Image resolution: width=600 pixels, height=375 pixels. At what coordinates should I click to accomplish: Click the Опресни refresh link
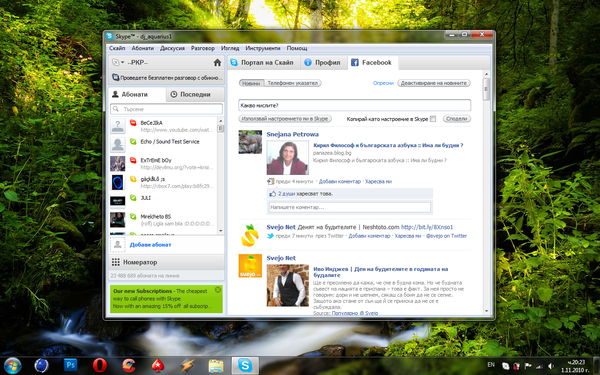click(x=383, y=83)
